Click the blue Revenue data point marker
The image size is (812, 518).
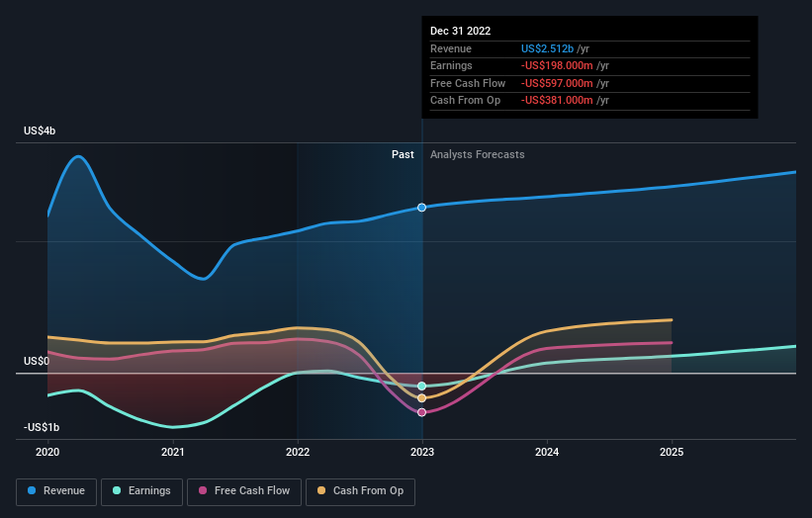coord(422,208)
